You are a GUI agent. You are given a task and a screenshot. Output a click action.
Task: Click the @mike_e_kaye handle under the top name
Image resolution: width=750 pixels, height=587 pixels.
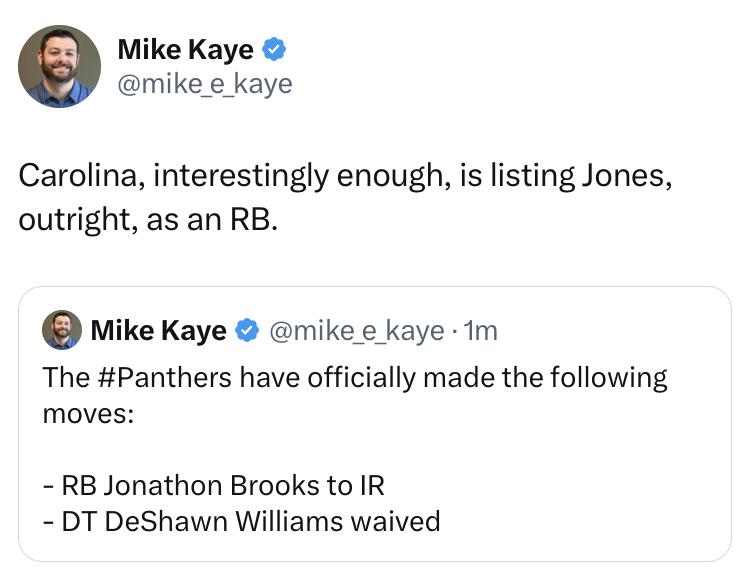204,83
